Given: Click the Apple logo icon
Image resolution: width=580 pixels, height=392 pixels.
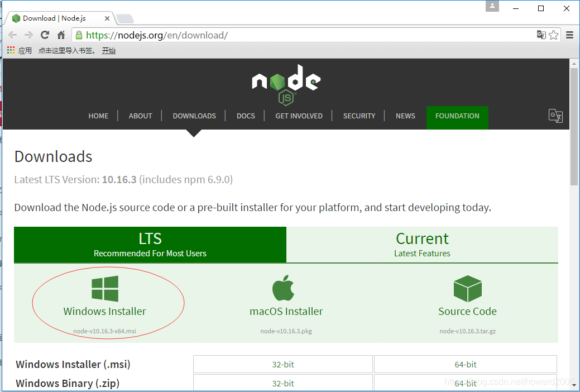Looking at the screenshot, I should coord(284,288).
